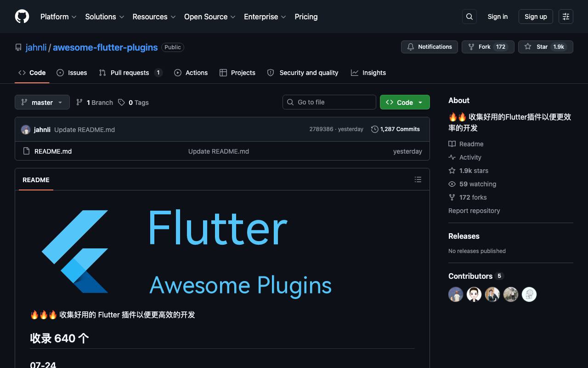Switch to the Insights tab
This screenshot has width=588, height=368.
(368, 73)
